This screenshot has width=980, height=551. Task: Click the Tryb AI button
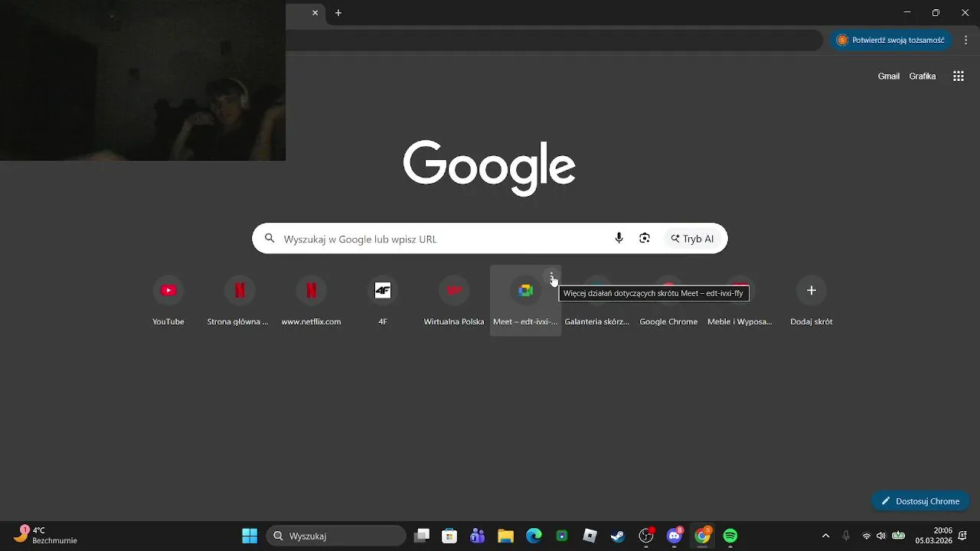point(692,239)
